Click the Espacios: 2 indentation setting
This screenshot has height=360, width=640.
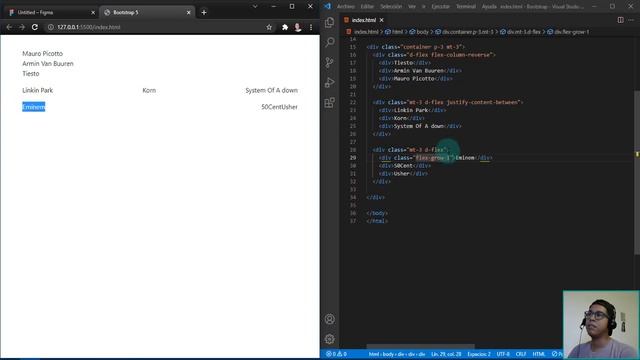(x=479, y=354)
